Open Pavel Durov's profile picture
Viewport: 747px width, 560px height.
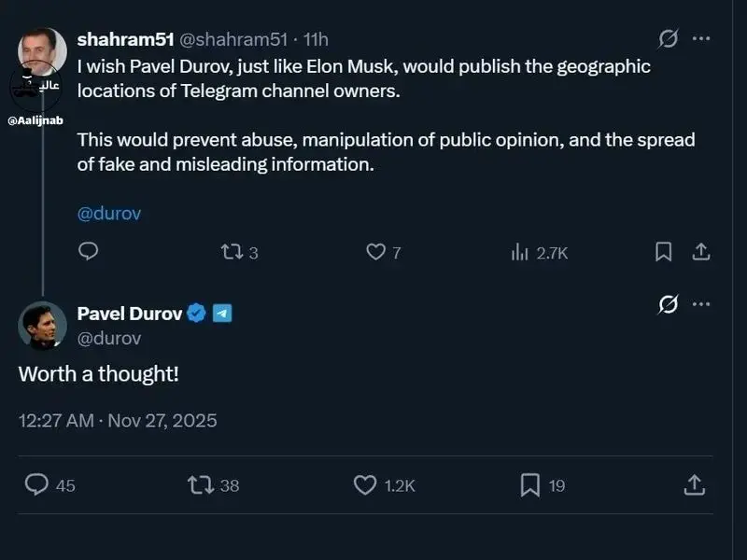42,325
